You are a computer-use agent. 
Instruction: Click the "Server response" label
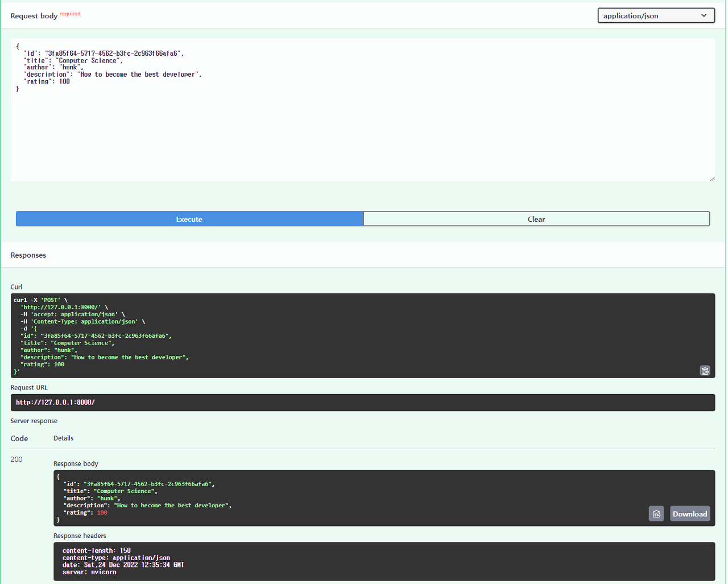click(34, 421)
